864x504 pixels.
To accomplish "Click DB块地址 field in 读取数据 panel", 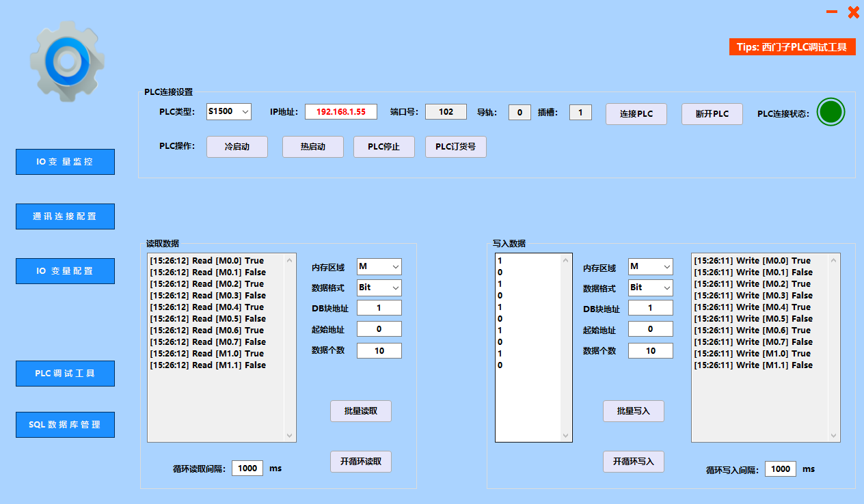I will pos(379,308).
